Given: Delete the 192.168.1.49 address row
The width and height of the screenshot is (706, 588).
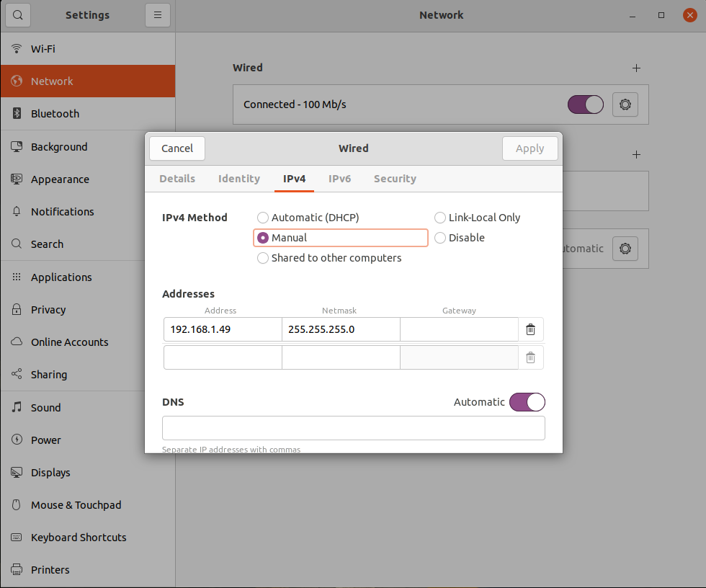Looking at the screenshot, I should pos(531,329).
